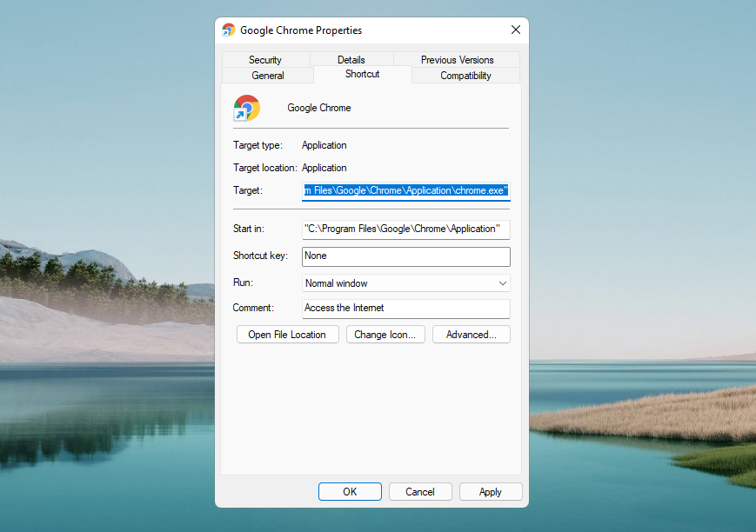Screen dimensions: 756x532
Task: Open Advanced shortcut properties
Action: pyautogui.click(x=471, y=335)
